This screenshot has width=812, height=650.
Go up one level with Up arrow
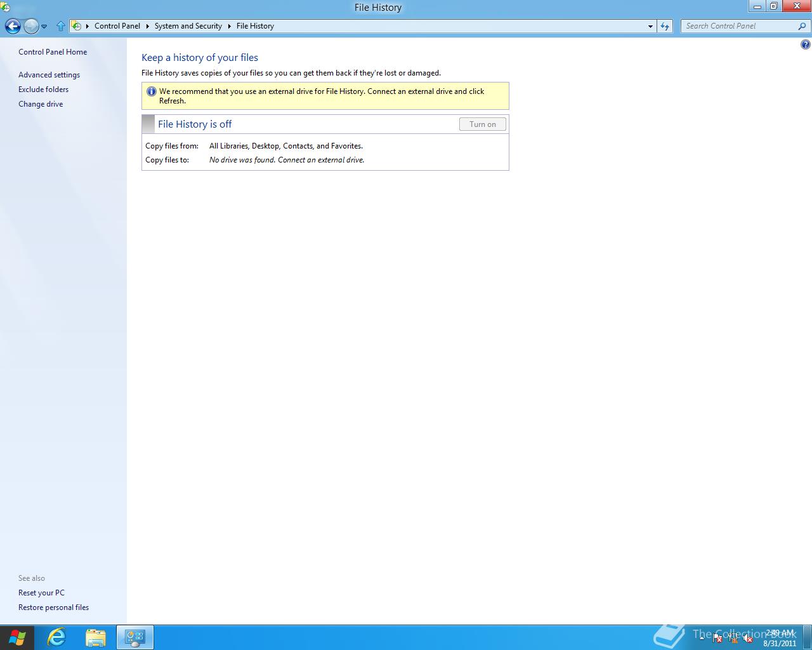click(60, 26)
